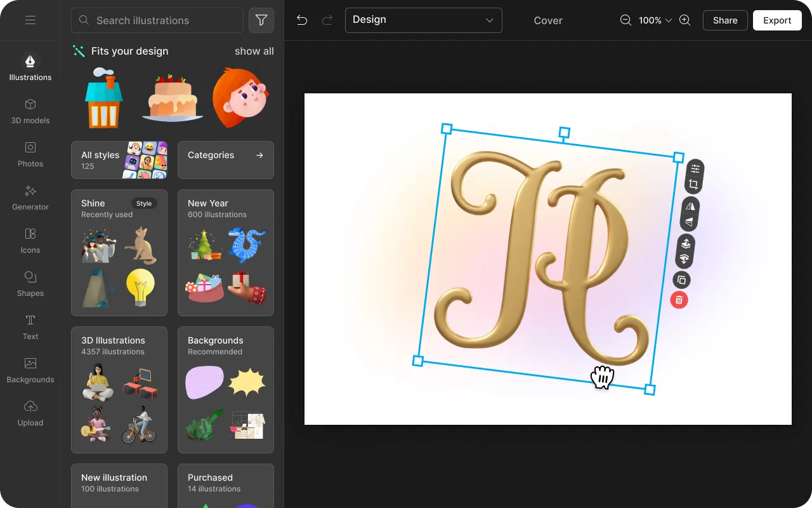Show all illustrations that fit your design
Viewport: 812px width, 508px height.
[x=254, y=51]
